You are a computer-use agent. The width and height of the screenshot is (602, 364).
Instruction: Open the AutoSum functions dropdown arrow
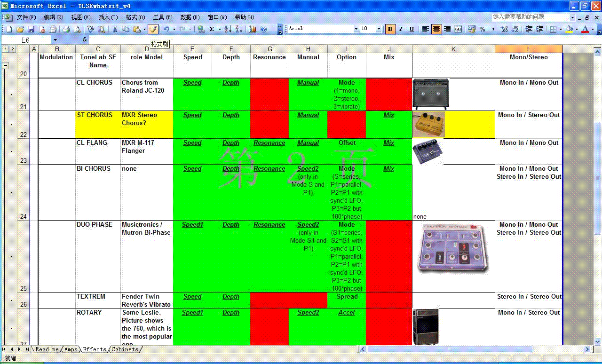point(220,29)
